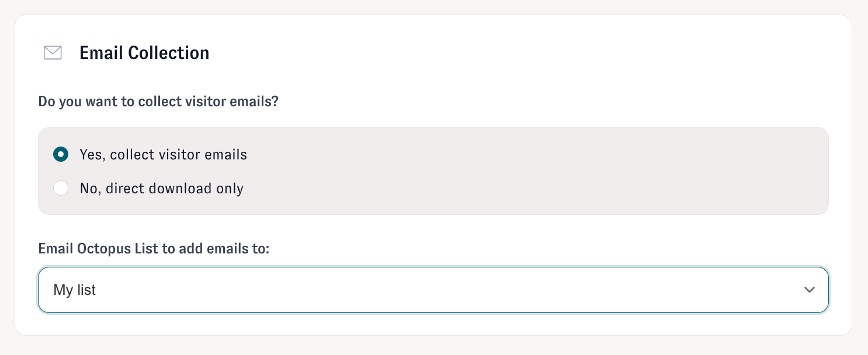Click the Email Octopus List label text
The height and width of the screenshot is (355, 868).
pos(153,248)
